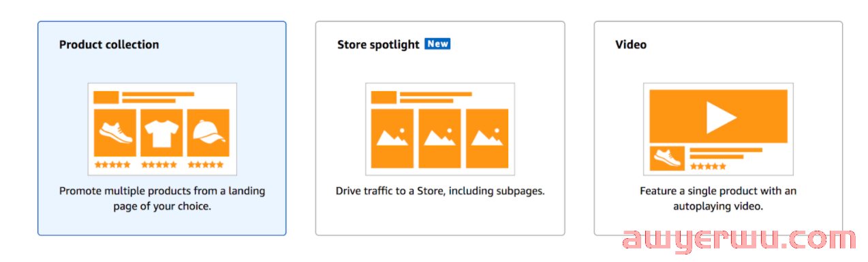Click the orange logo block in Store spotlight
The width and height of the screenshot is (868, 262).
[x=384, y=97]
